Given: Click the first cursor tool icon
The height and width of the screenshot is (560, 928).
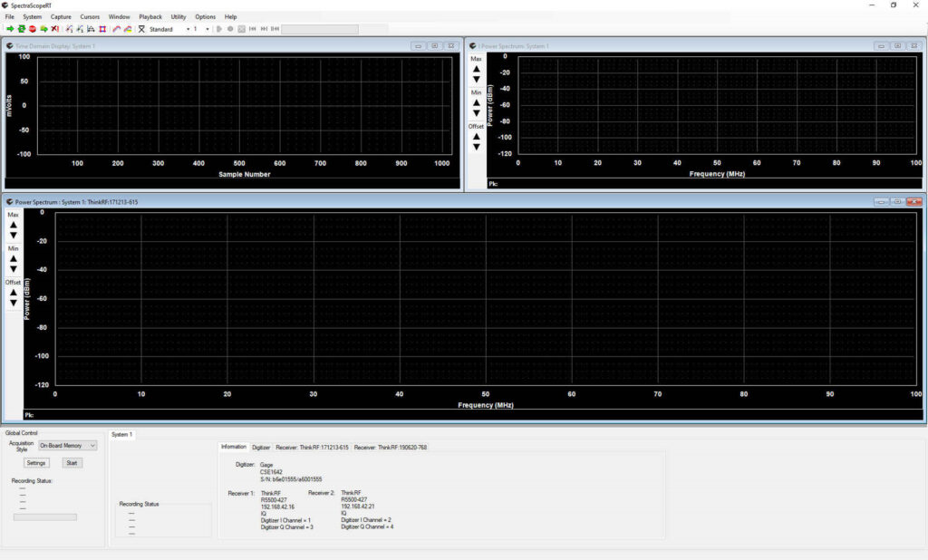Looking at the screenshot, I should point(69,29).
